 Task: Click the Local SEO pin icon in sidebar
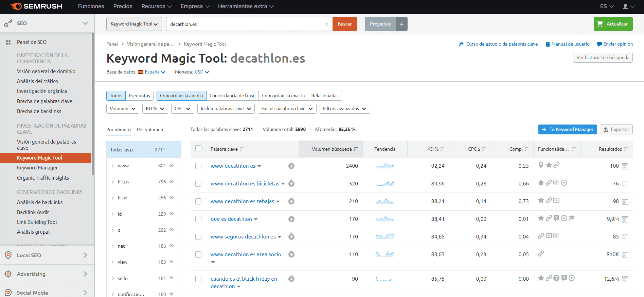click(x=8, y=255)
